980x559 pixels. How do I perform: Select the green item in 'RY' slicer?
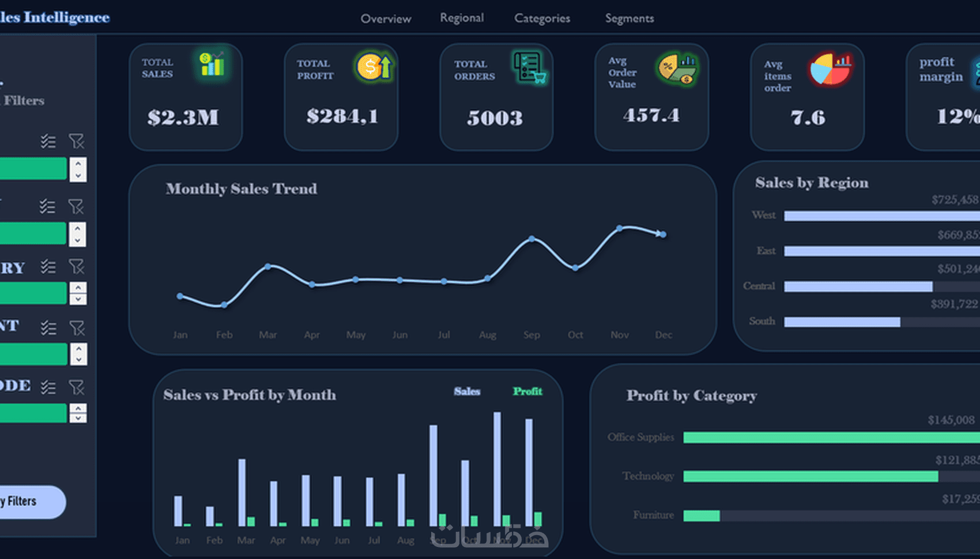click(x=33, y=293)
